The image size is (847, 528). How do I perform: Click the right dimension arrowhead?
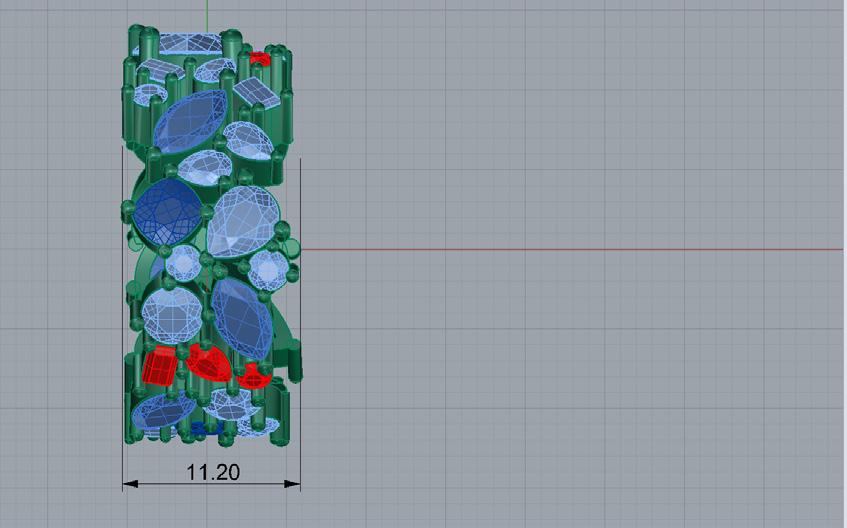click(x=292, y=484)
